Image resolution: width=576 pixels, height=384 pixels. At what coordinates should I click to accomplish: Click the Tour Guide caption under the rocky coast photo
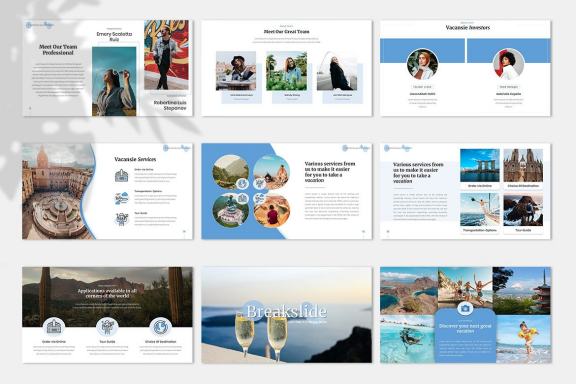click(x=523, y=230)
